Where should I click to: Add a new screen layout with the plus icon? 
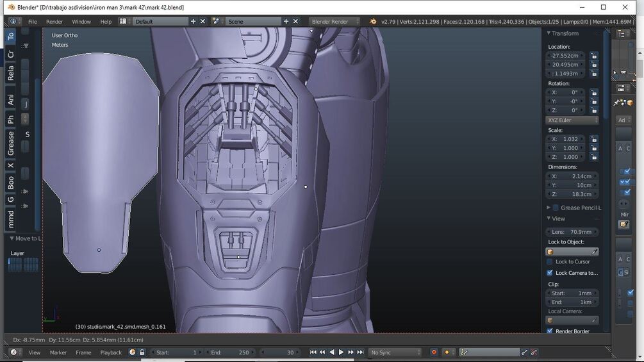click(x=193, y=21)
